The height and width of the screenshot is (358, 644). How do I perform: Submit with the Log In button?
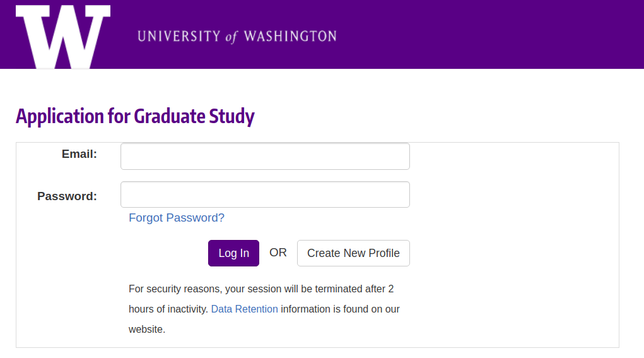click(233, 253)
